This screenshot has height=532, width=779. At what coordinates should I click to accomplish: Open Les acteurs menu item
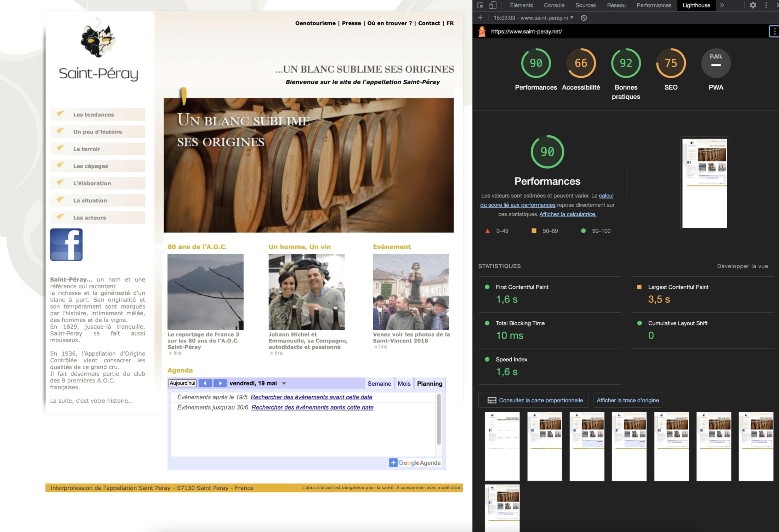click(x=97, y=217)
